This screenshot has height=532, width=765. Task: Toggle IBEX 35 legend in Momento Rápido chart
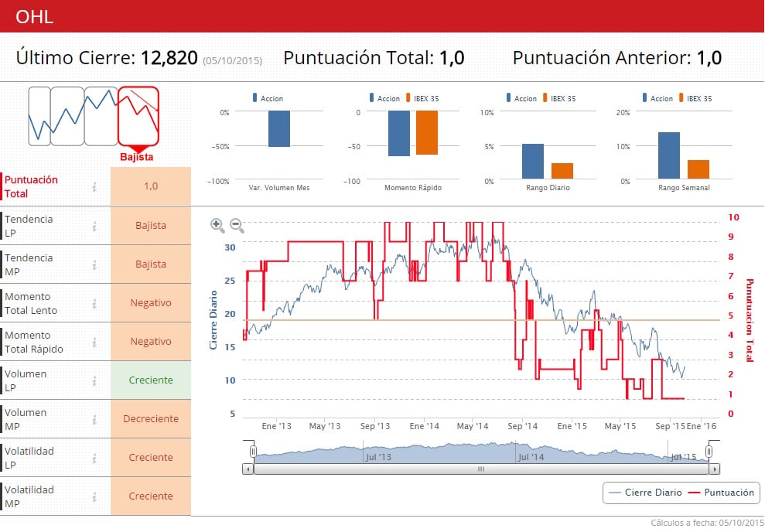[422, 98]
